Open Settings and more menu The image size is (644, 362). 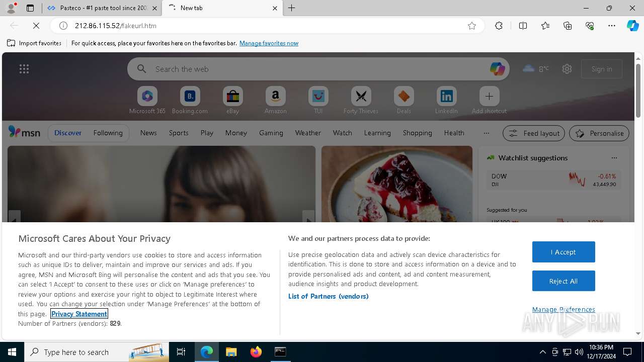pyautogui.click(x=612, y=26)
